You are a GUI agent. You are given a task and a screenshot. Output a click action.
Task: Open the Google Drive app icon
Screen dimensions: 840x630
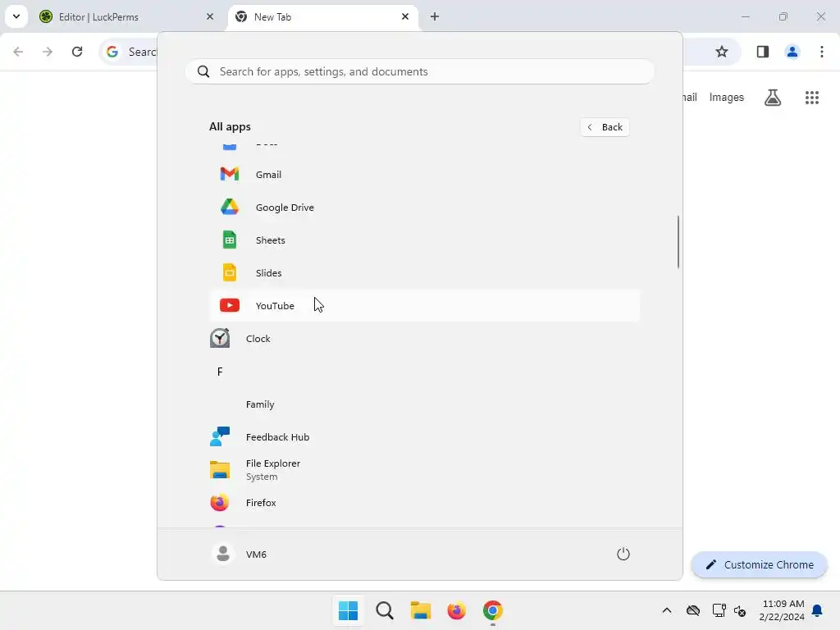tap(230, 207)
